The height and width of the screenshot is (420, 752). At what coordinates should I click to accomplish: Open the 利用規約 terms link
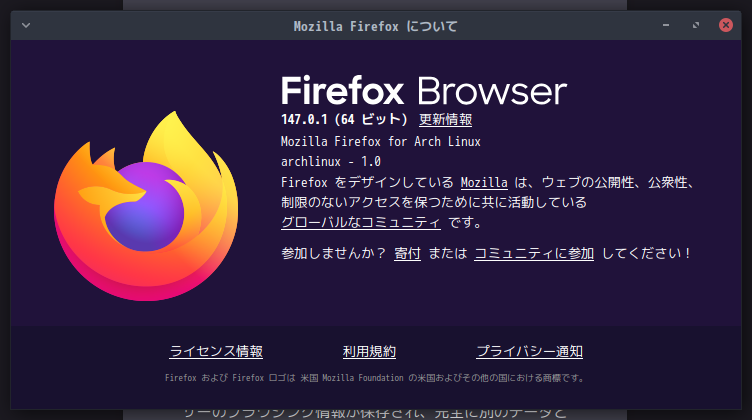click(x=369, y=351)
